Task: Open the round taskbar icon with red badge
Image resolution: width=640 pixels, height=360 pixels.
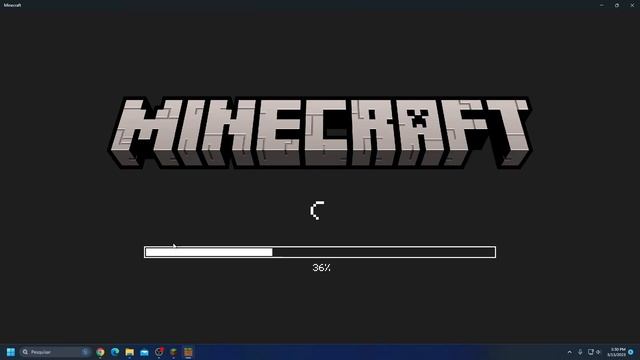Action: [x=159, y=352]
